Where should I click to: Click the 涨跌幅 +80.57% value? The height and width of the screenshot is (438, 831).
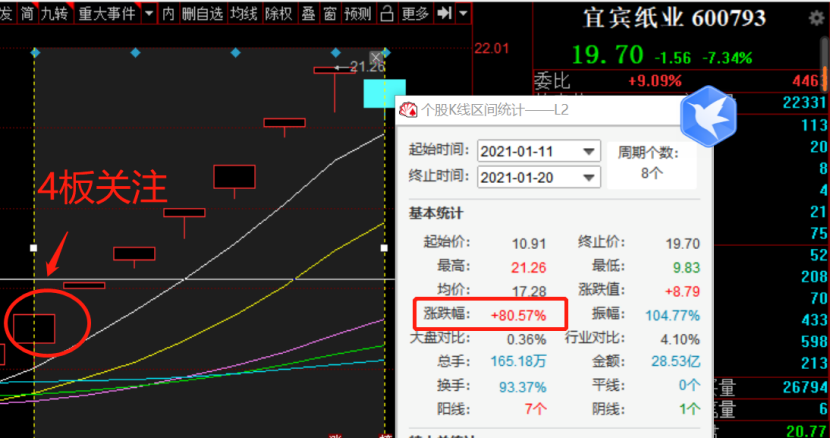point(518,316)
